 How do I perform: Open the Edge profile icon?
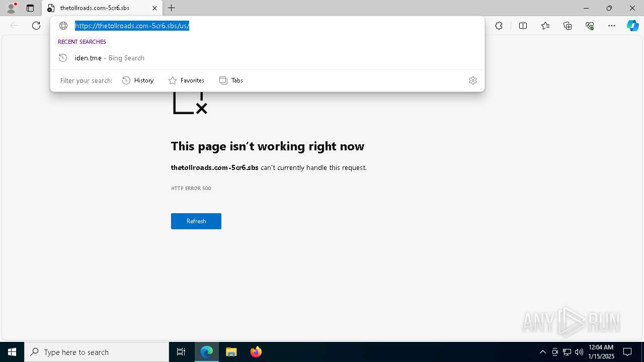click(11, 8)
